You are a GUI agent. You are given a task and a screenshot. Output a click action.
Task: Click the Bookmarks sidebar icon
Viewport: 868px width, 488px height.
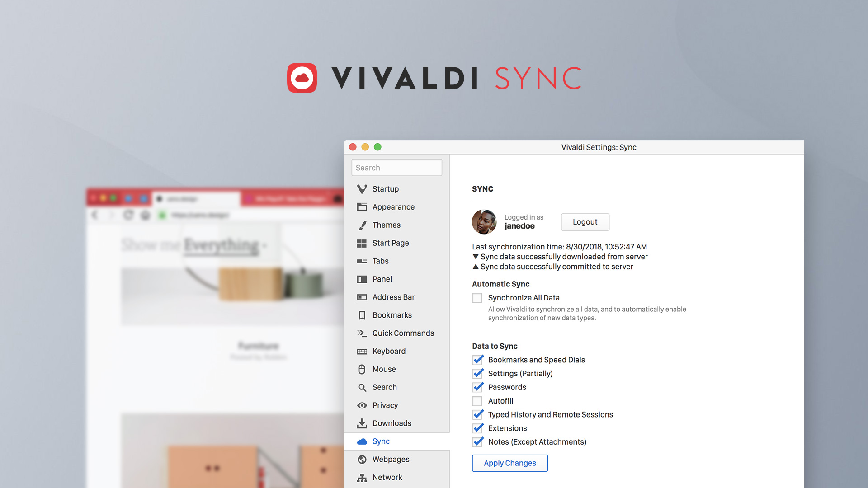pos(363,314)
